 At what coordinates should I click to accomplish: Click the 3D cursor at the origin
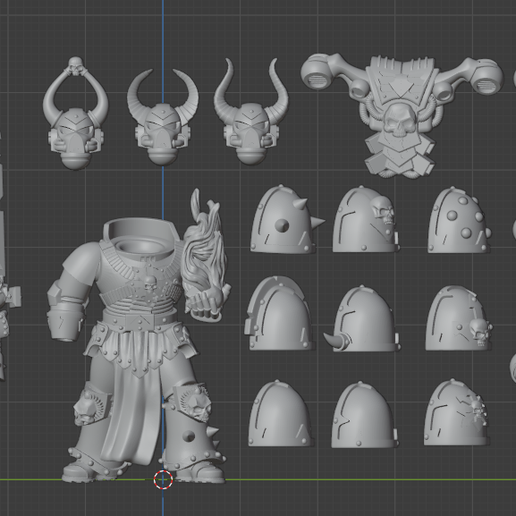[x=163, y=480]
